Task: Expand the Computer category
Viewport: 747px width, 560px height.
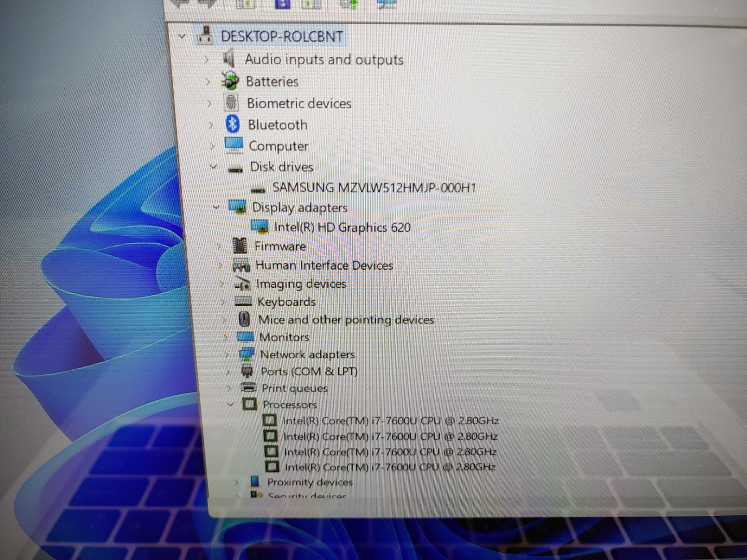Action: pyautogui.click(x=212, y=146)
